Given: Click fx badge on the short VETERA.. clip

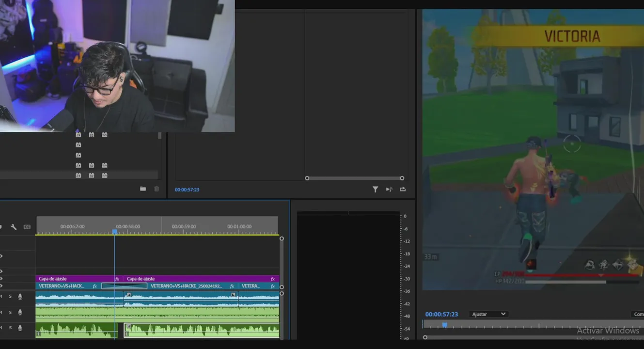Looking at the screenshot, I should (x=272, y=286).
